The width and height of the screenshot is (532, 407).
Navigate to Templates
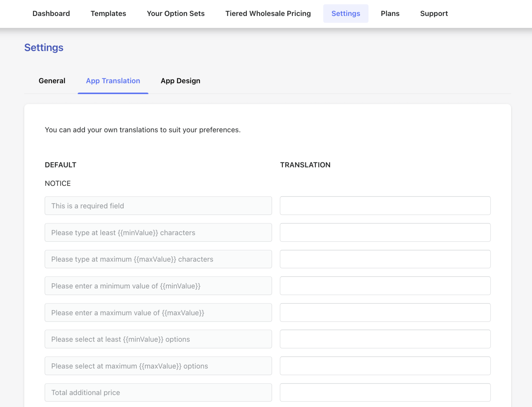[x=108, y=14]
